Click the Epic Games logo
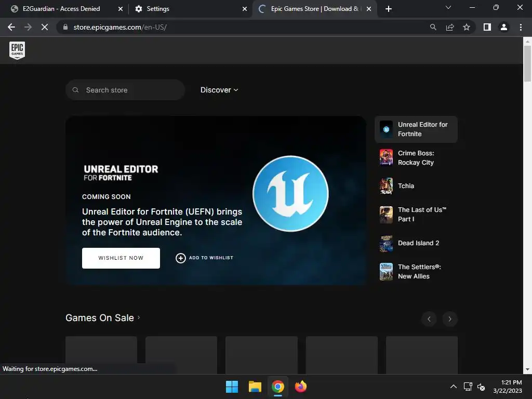This screenshot has height=399, width=532. (17, 50)
